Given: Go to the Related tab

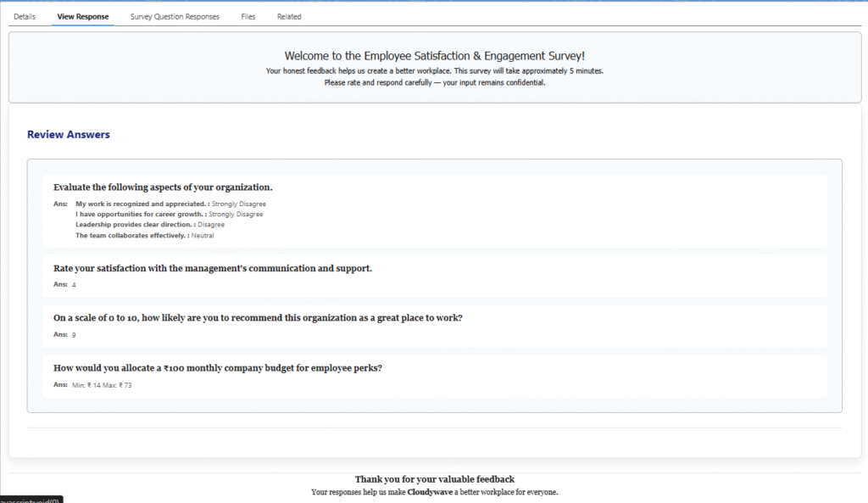Looking at the screenshot, I should click(x=289, y=16).
